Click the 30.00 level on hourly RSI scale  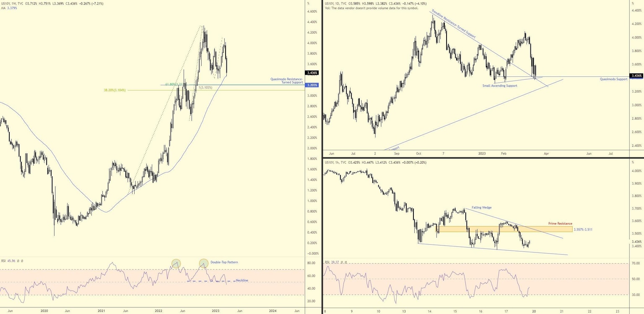(636, 295)
